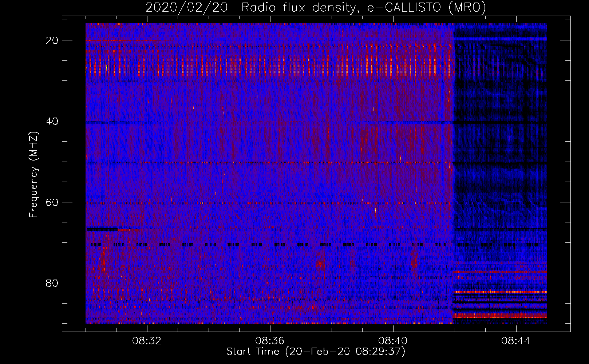589x364 pixels.
Task: Click the 'Start Time (20-Feb-20 08:29:37)' label
Action: point(316,352)
